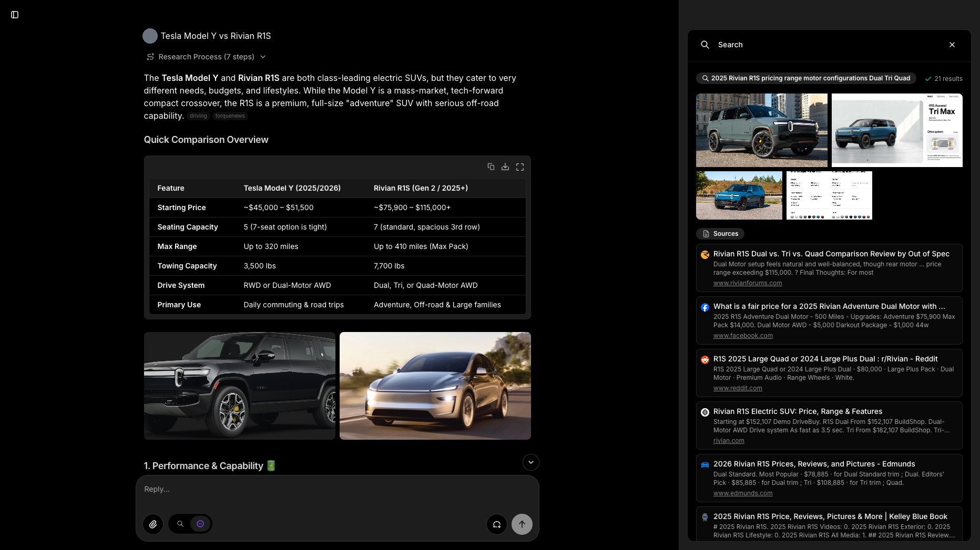
Task: Open the spec sheet comparison thumbnail
Action: click(829, 195)
